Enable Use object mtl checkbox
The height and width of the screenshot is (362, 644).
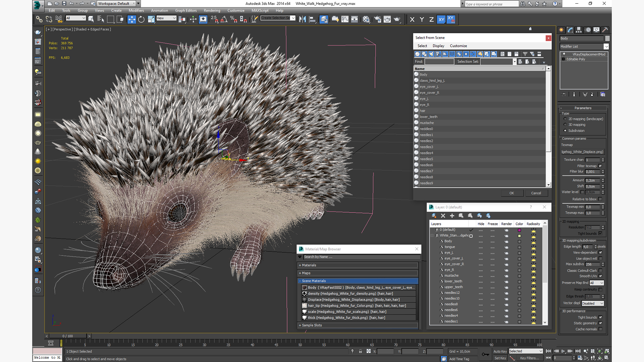point(600,258)
